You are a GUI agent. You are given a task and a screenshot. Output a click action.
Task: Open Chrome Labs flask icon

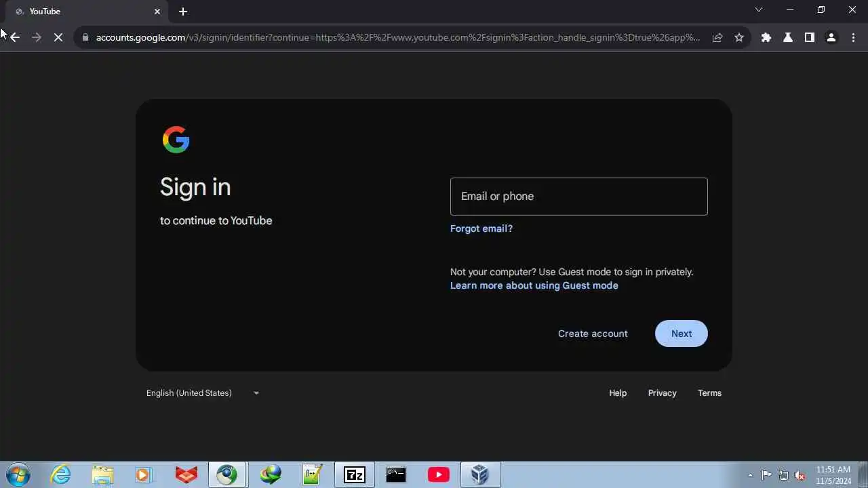(x=788, y=38)
